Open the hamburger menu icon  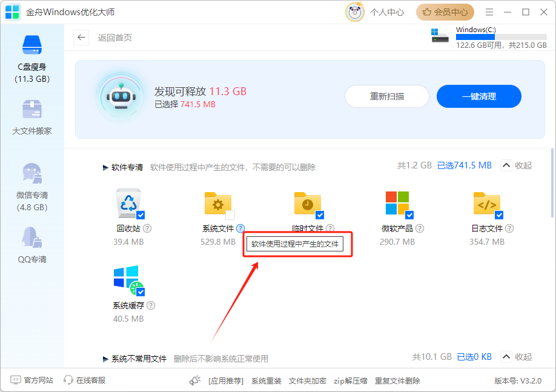(489, 12)
